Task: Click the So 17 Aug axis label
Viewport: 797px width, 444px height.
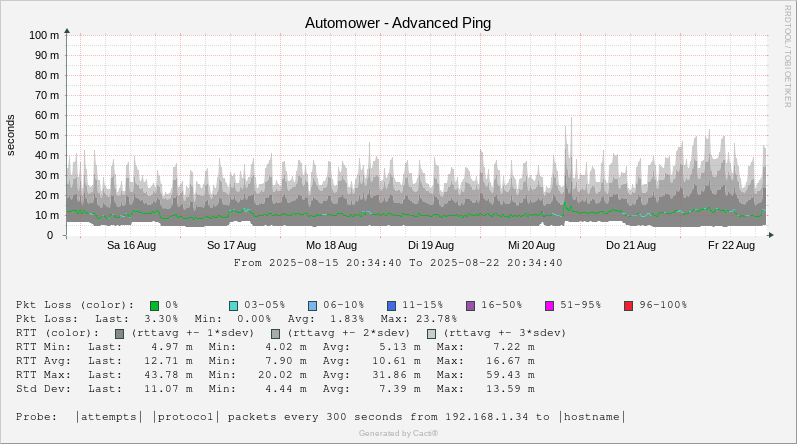Action: pos(231,245)
